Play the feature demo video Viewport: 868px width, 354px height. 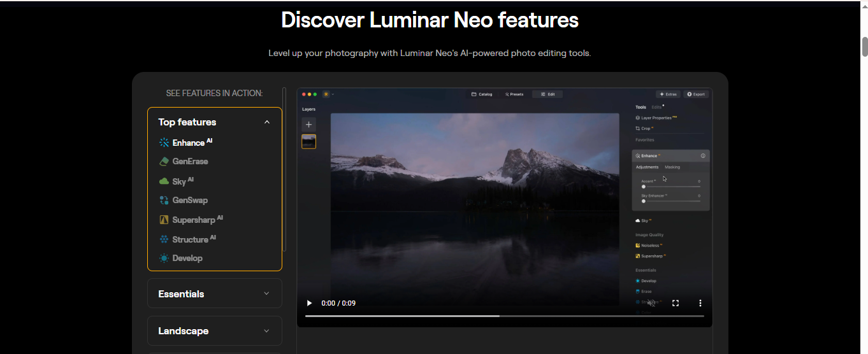coord(310,303)
